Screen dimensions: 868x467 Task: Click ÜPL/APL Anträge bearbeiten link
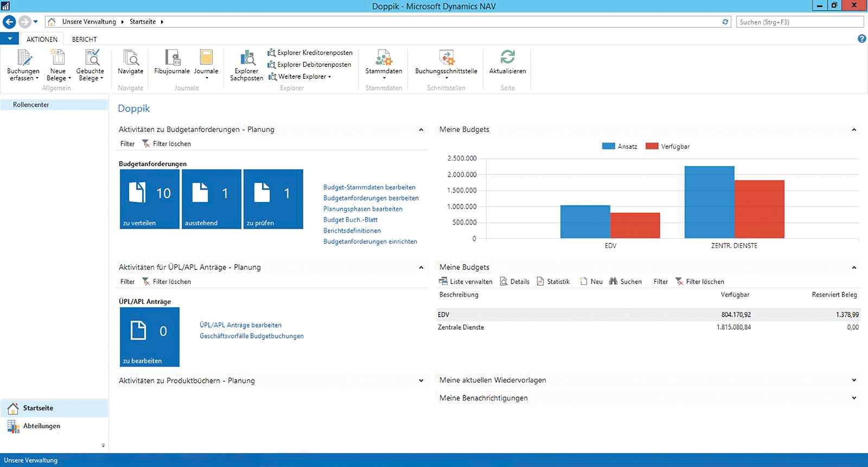[x=240, y=325]
